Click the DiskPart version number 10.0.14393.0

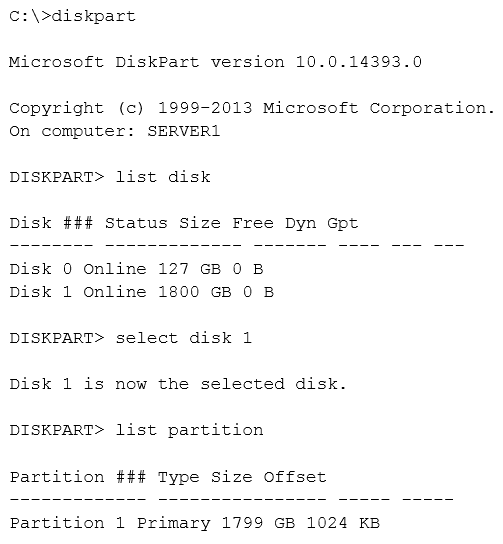[x=358, y=62]
